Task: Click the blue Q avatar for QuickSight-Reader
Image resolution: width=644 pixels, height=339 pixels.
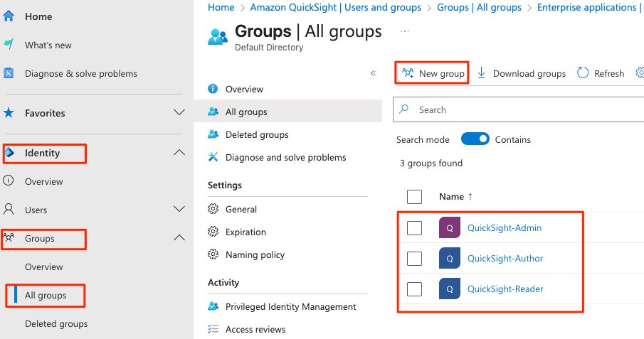Action: [x=449, y=289]
